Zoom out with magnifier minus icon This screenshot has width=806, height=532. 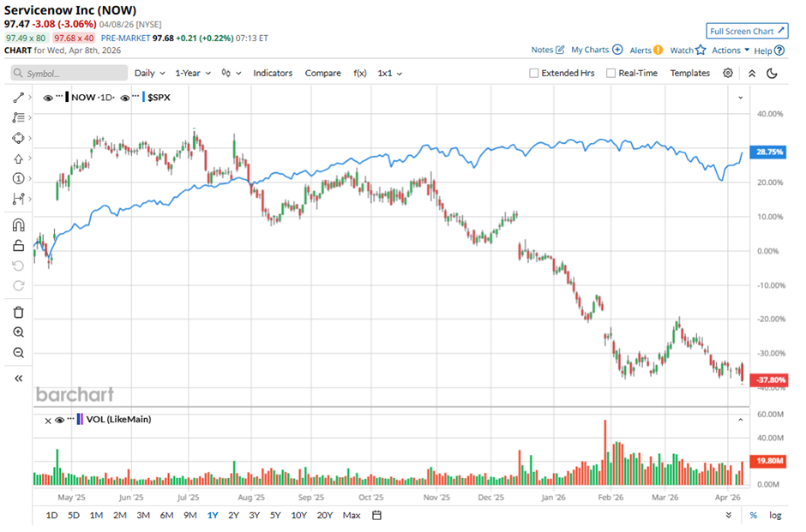coord(19,353)
